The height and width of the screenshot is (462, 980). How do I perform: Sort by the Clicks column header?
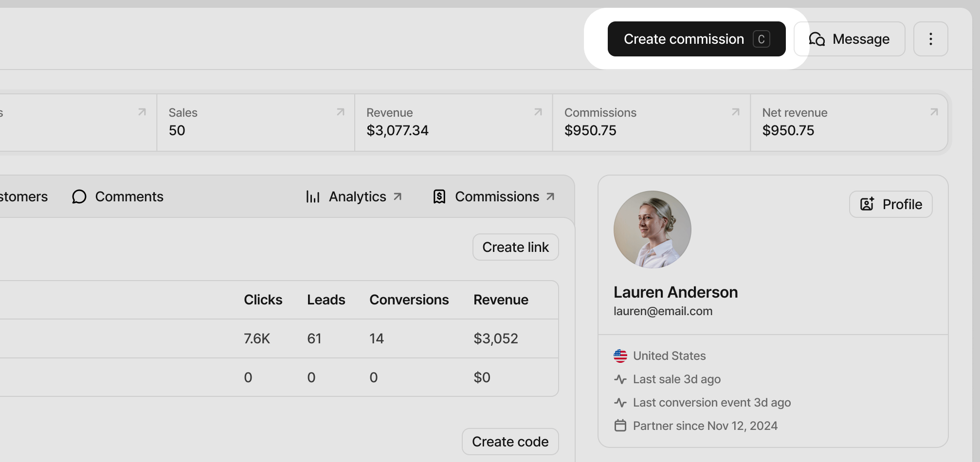(x=263, y=300)
